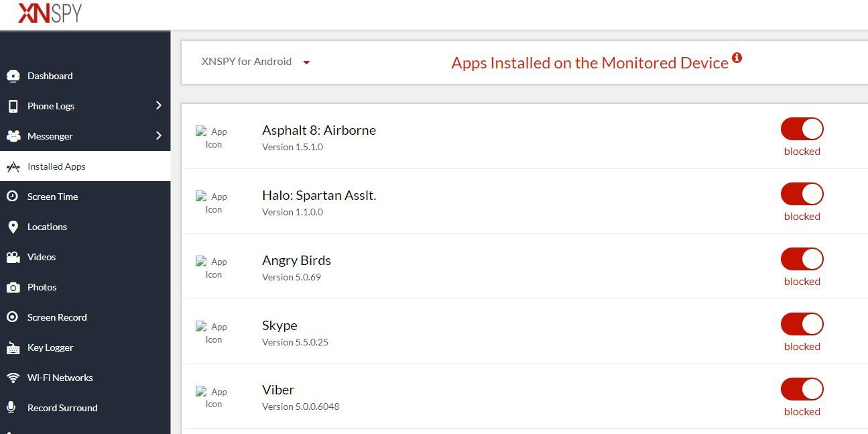868x434 pixels.
Task: Click the XNSPY logo link
Action: click(50, 13)
